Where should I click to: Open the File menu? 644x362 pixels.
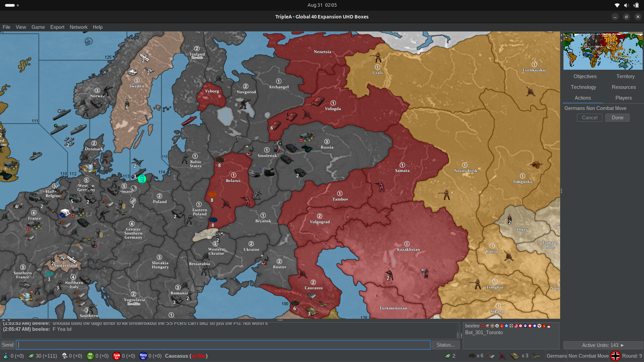click(x=6, y=27)
